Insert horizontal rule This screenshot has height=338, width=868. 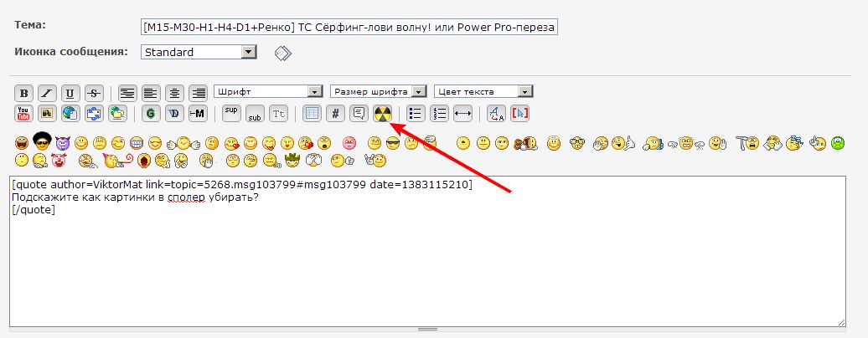coord(462,114)
